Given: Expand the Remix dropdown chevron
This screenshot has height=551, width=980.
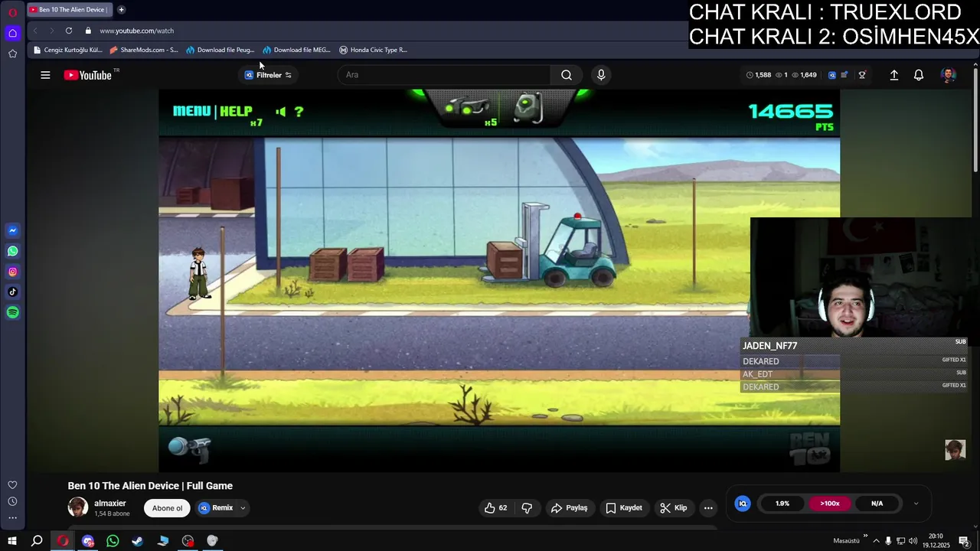Looking at the screenshot, I should tap(243, 508).
